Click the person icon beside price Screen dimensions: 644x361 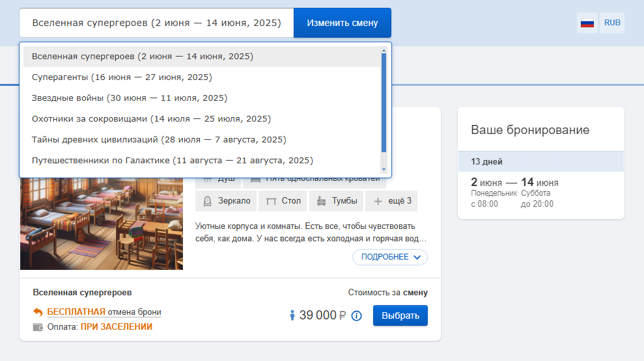pos(292,315)
